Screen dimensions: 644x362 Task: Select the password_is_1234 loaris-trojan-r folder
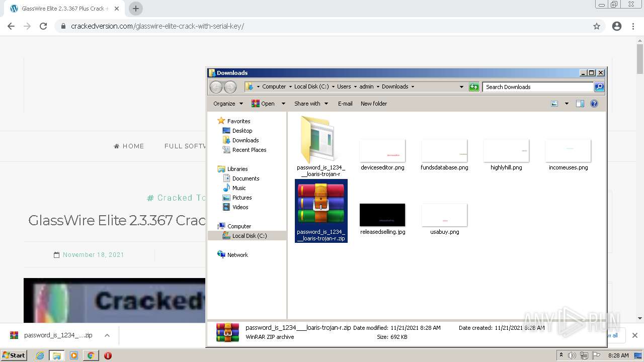click(x=321, y=146)
